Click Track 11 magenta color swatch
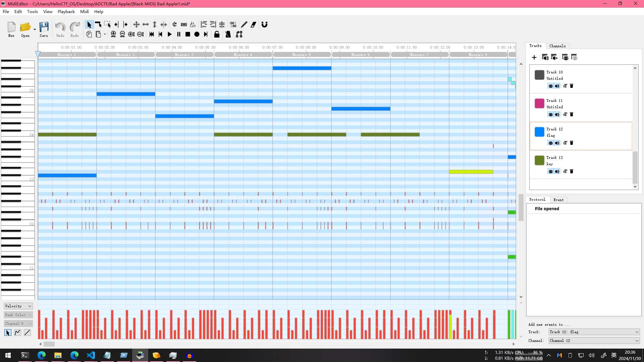The image size is (644, 362). (539, 103)
